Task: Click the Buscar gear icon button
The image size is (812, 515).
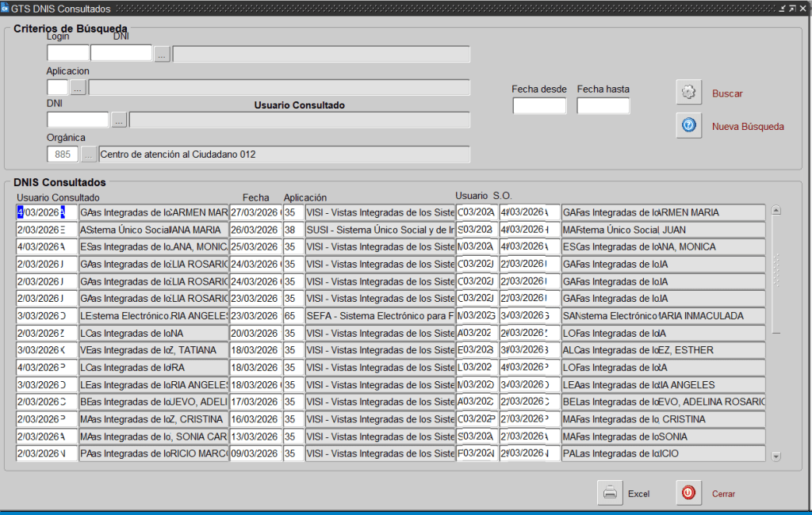Action: [688, 93]
